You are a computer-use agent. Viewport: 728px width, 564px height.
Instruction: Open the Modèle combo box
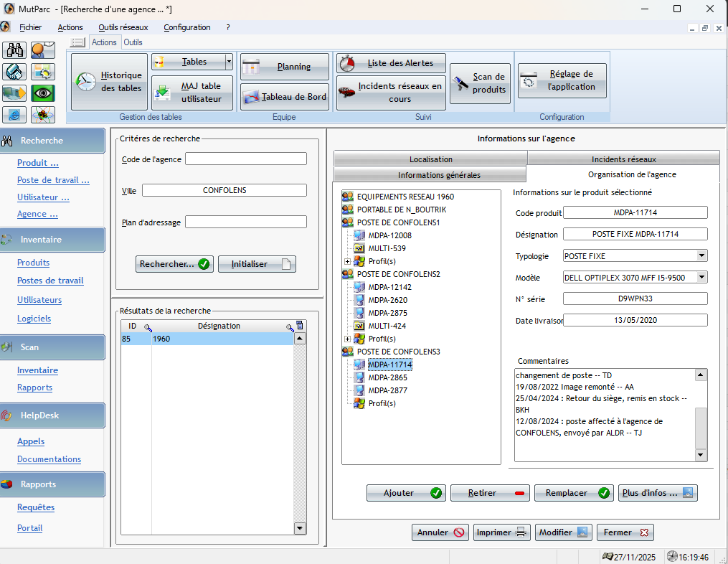(x=701, y=278)
